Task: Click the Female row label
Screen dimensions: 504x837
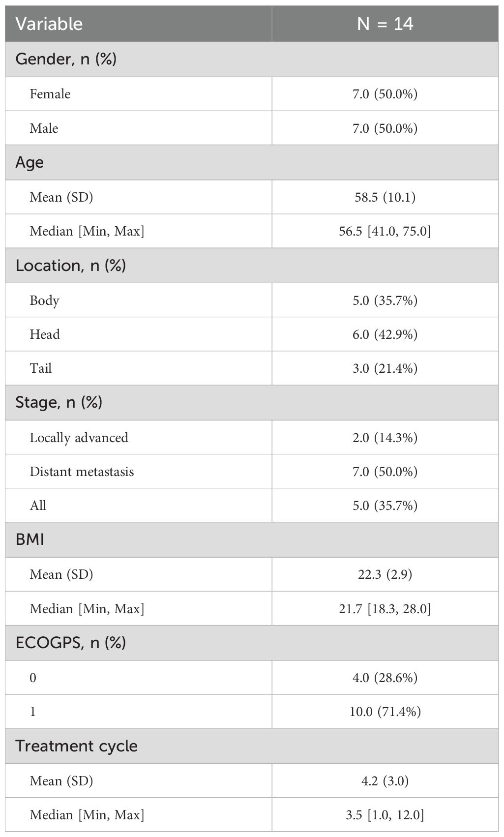Action: click(x=50, y=94)
